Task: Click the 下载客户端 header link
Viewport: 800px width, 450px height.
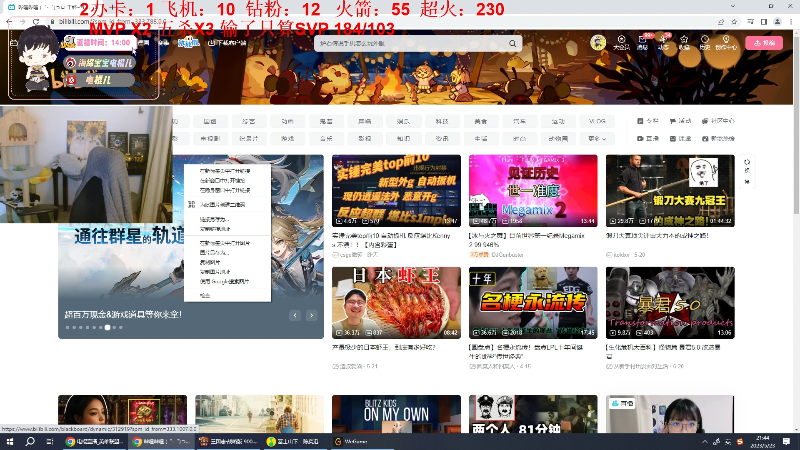Action: point(227,43)
